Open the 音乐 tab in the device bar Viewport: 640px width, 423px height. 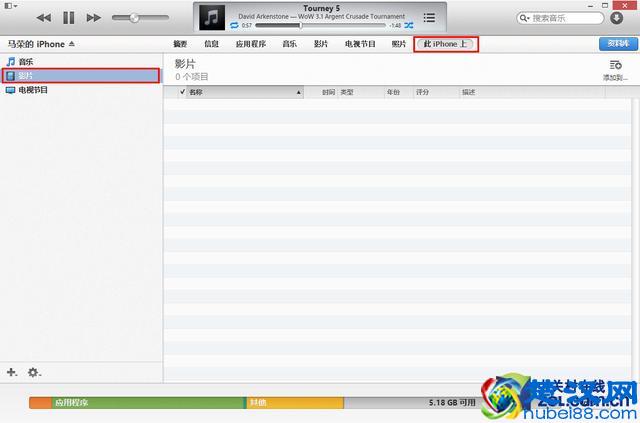289,44
